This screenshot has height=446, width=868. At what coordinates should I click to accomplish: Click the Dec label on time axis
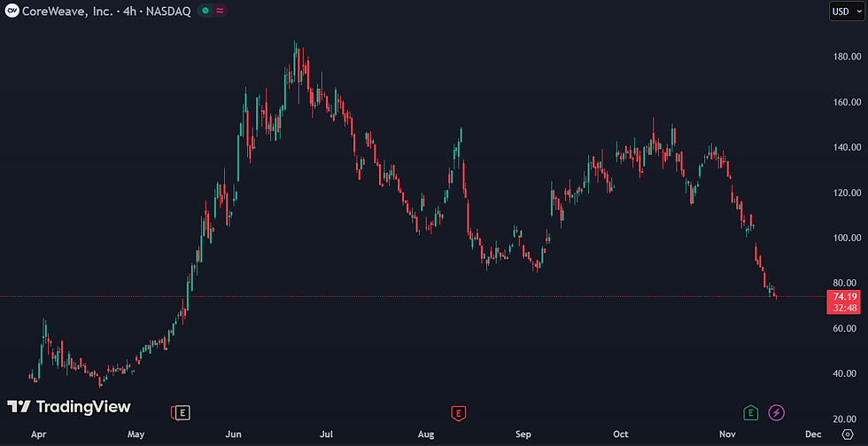(813, 434)
